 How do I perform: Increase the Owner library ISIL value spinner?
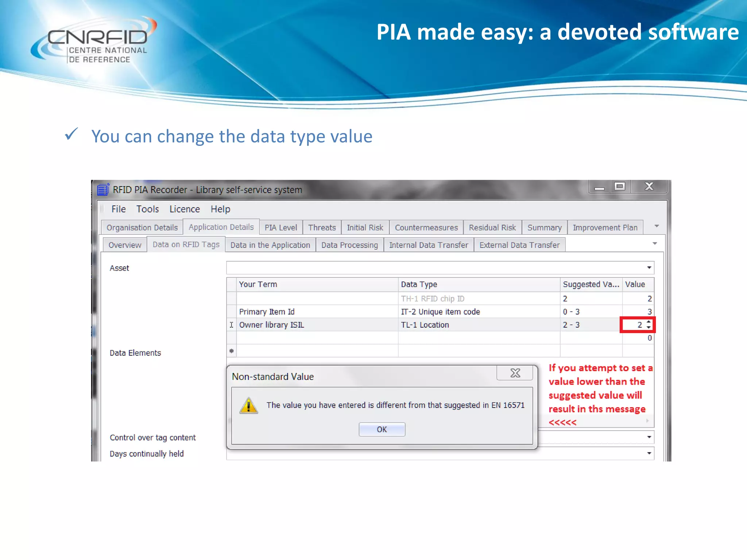(649, 322)
